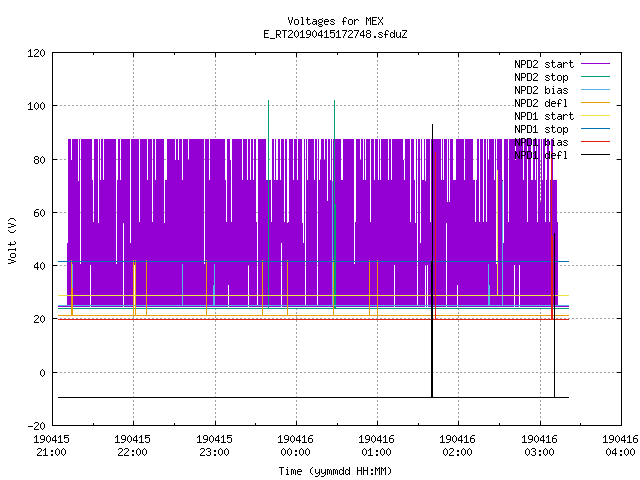The image size is (640, 480).
Task: Click the orange NPD2 defl legend line
Action: (595, 102)
